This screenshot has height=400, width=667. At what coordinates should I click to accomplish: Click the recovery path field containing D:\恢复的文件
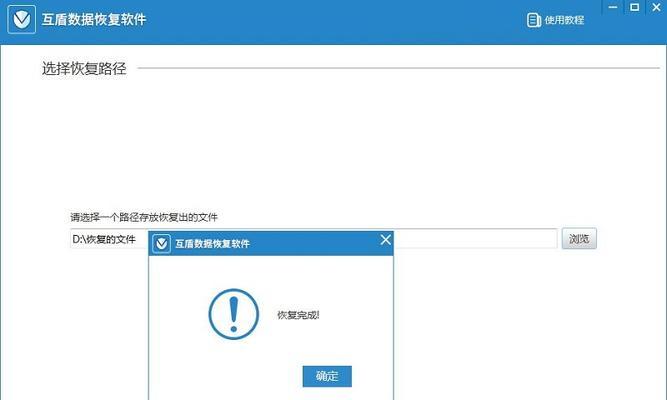(314, 239)
